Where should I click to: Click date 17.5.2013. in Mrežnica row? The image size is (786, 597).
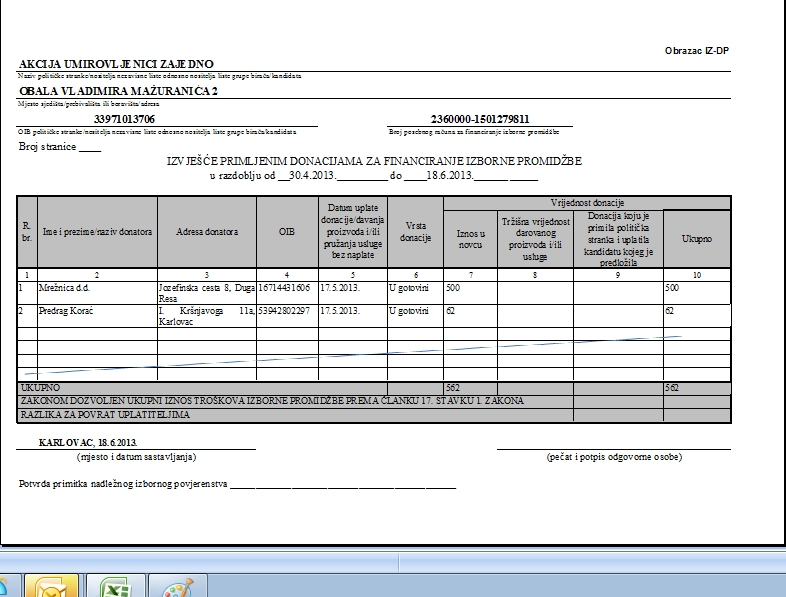coord(340,288)
